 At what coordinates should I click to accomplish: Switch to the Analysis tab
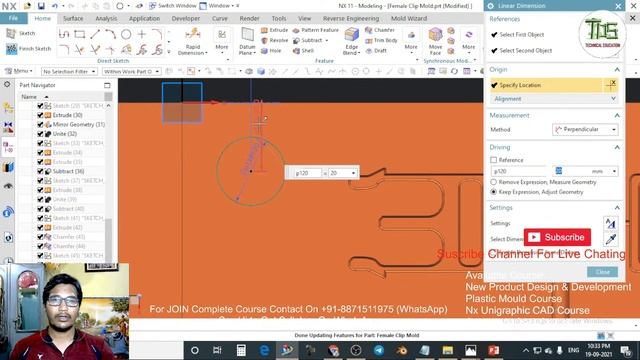(106, 18)
